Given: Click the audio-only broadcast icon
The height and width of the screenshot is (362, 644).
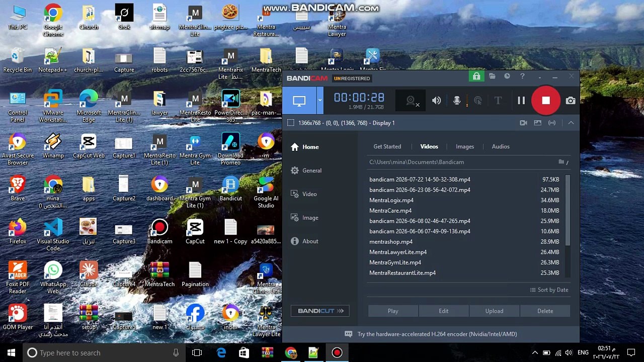Looking at the screenshot, I should point(552,123).
